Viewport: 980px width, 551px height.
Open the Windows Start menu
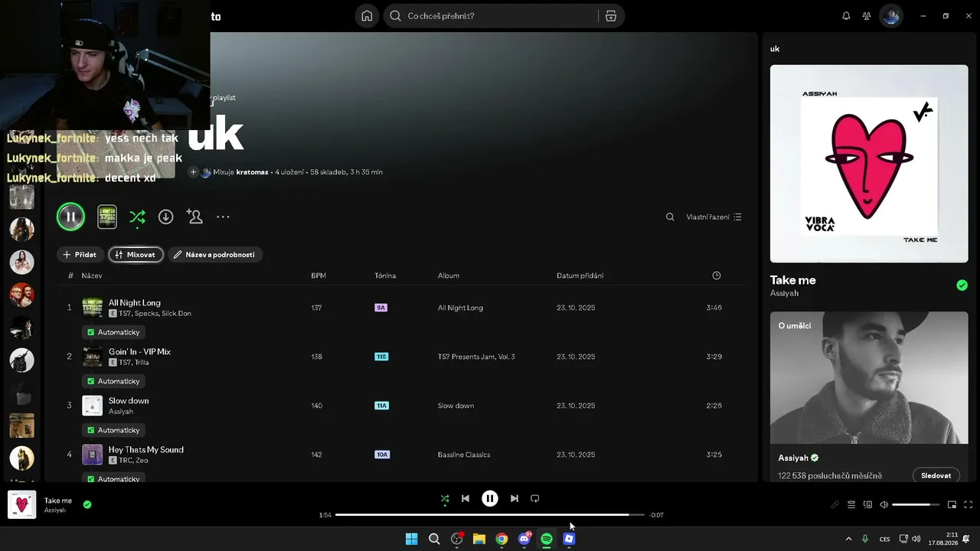point(412,539)
